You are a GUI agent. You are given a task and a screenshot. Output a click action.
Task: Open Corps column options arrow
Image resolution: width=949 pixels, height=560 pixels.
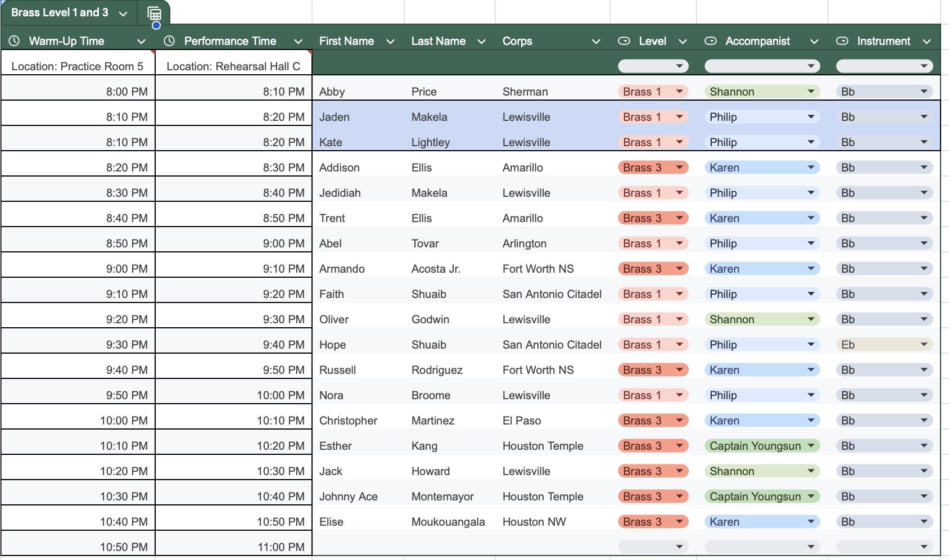click(596, 42)
